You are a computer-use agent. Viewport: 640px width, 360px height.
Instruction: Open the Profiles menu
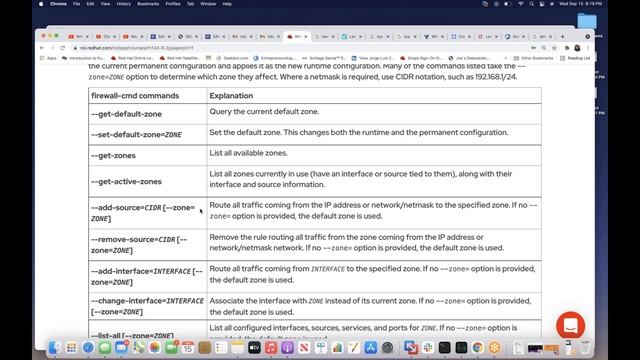[x=173, y=4]
